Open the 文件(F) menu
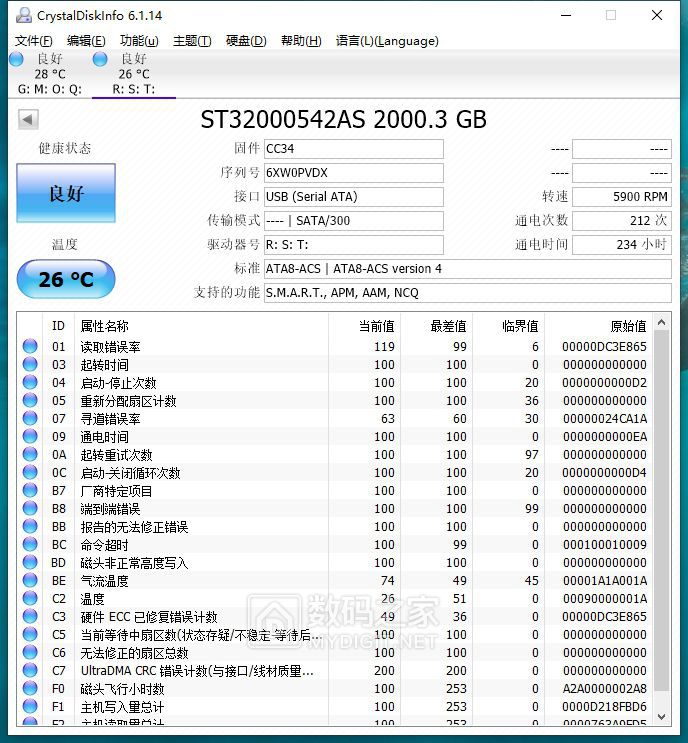This screenshot has width=688, height=743. (34, 41)
